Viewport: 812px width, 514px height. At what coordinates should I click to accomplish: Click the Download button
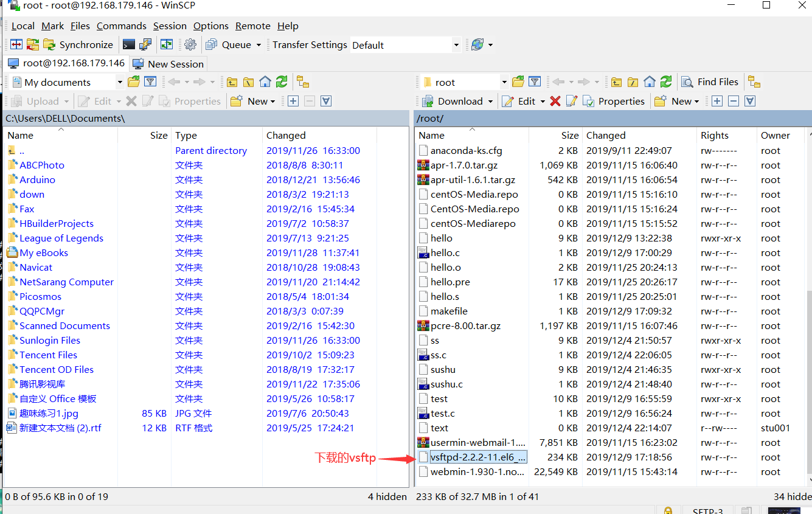point(452,101)
